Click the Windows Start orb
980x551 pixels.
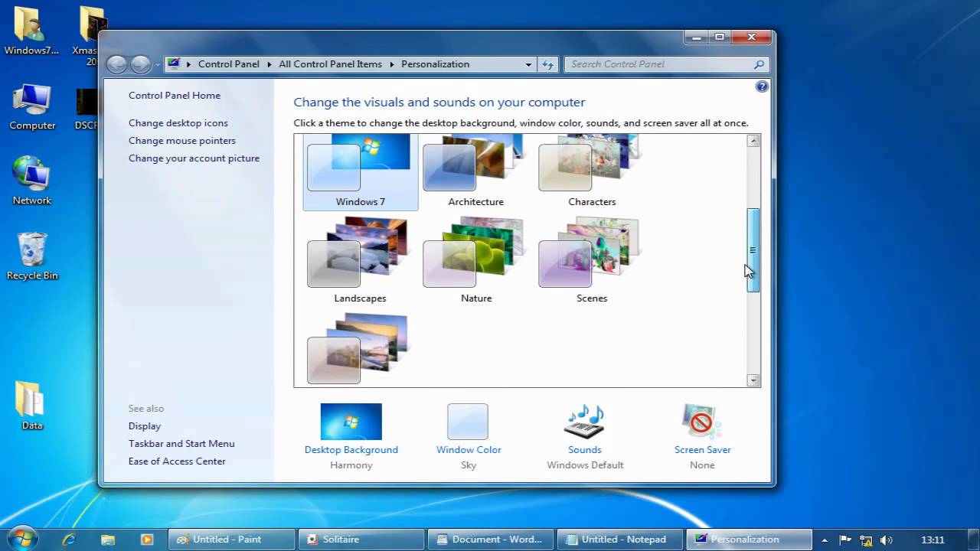click(21, 538)
